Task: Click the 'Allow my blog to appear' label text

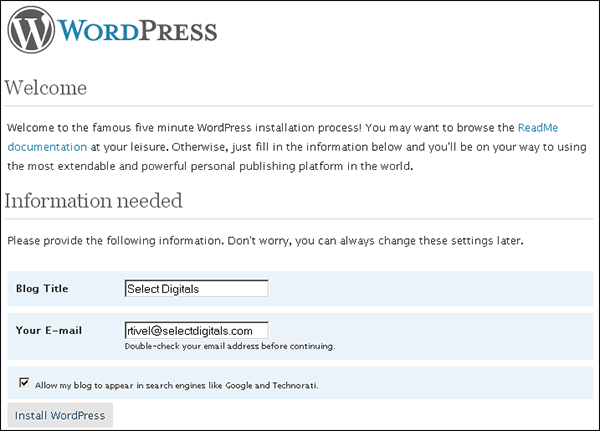Action: click(176, 385)
